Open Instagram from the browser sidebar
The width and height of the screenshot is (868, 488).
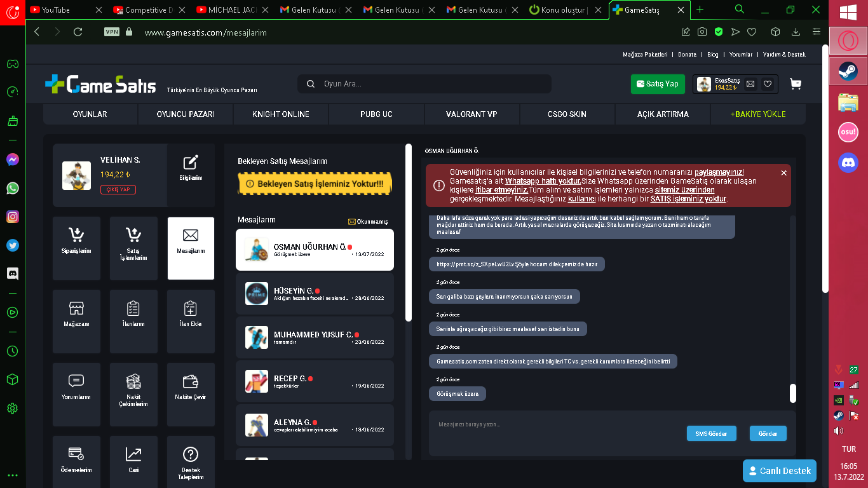(x=12, y=217)
